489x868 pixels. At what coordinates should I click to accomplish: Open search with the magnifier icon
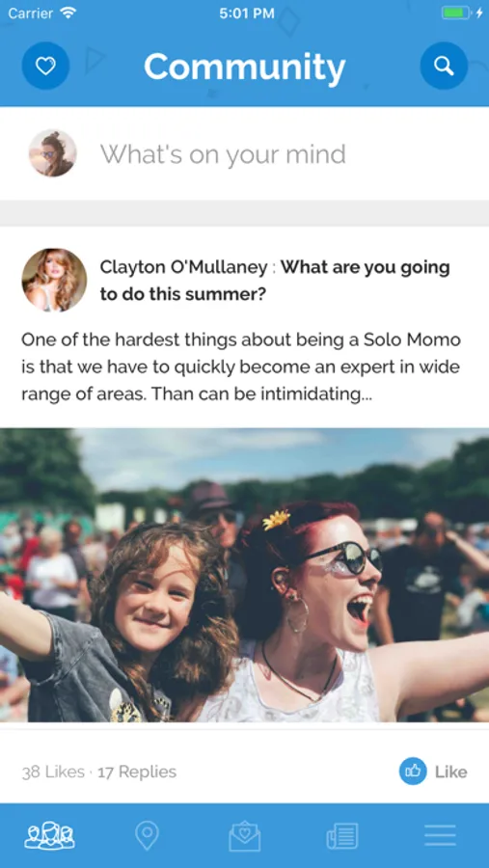click(444, 66)
